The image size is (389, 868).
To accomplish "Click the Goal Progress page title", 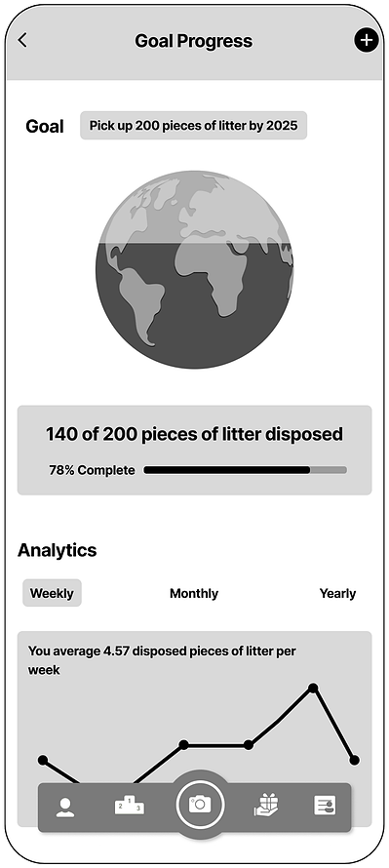I will 194,41.
